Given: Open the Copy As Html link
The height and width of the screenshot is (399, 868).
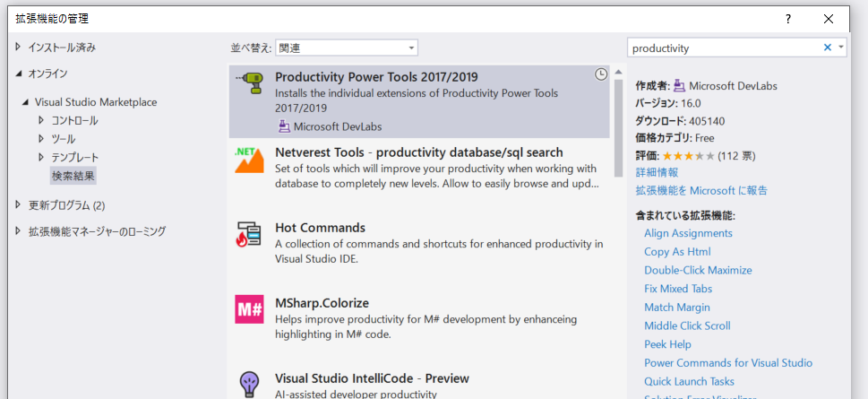Looking at the screenshot, I should point(677,252).
